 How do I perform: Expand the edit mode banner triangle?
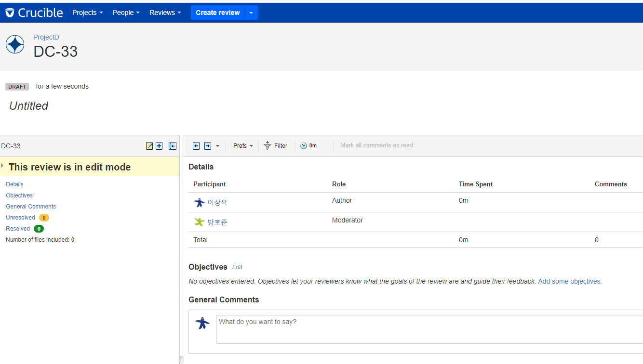point(2,166)
